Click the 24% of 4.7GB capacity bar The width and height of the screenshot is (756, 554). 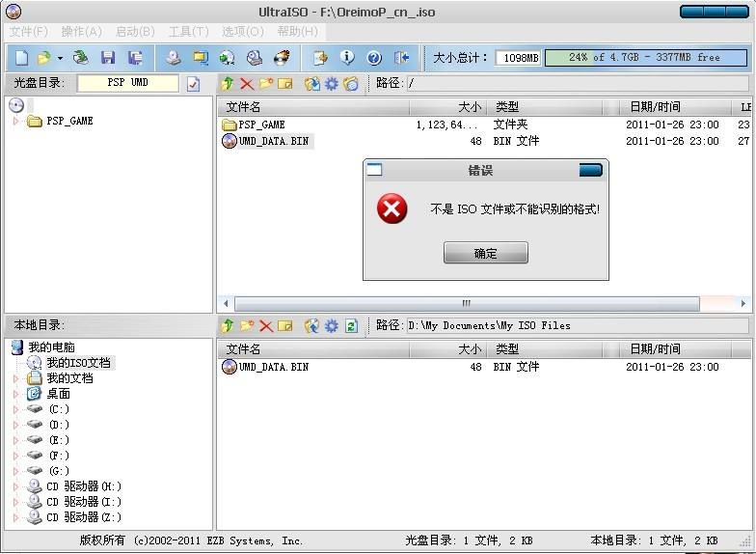pyautogui.click(x=646, y=58)
